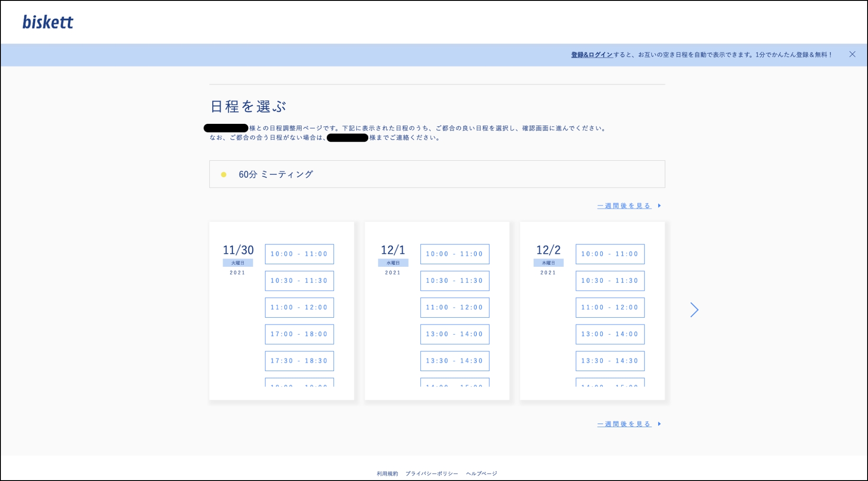Click the top 一週間後を見る link
This screenshot has height=481, width=868.
point(624,206)
